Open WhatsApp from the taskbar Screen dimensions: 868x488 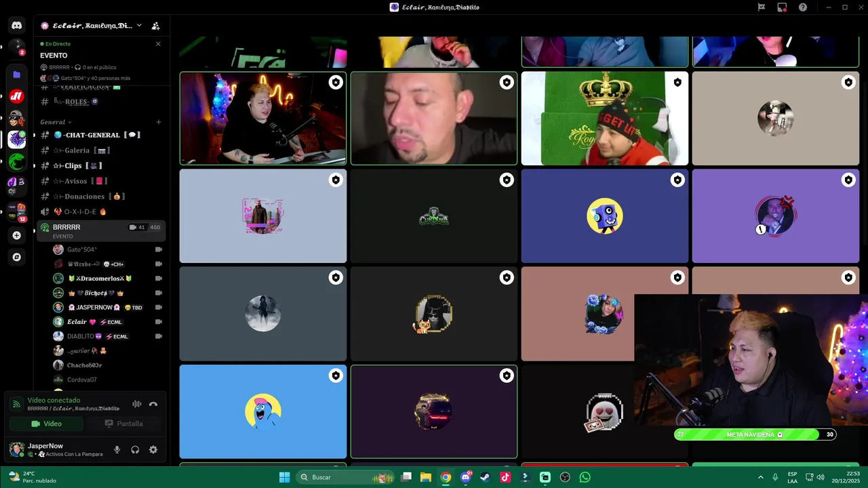[585, 477]
